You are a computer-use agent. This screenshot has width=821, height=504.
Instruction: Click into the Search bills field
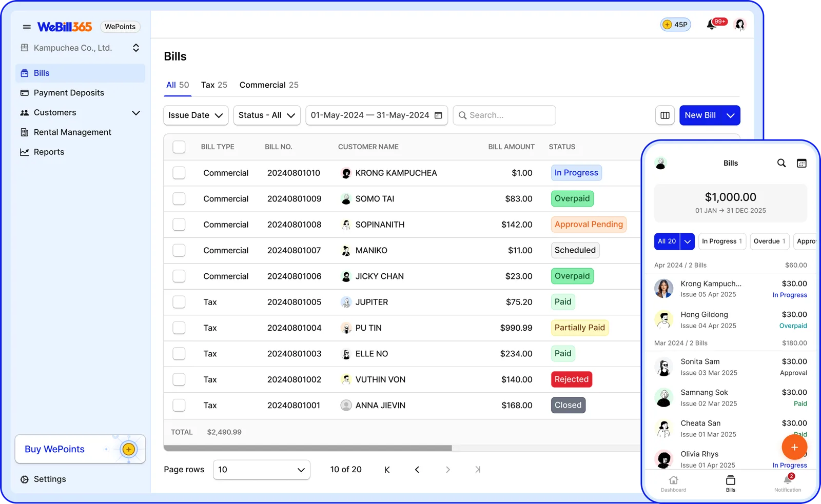504,115
